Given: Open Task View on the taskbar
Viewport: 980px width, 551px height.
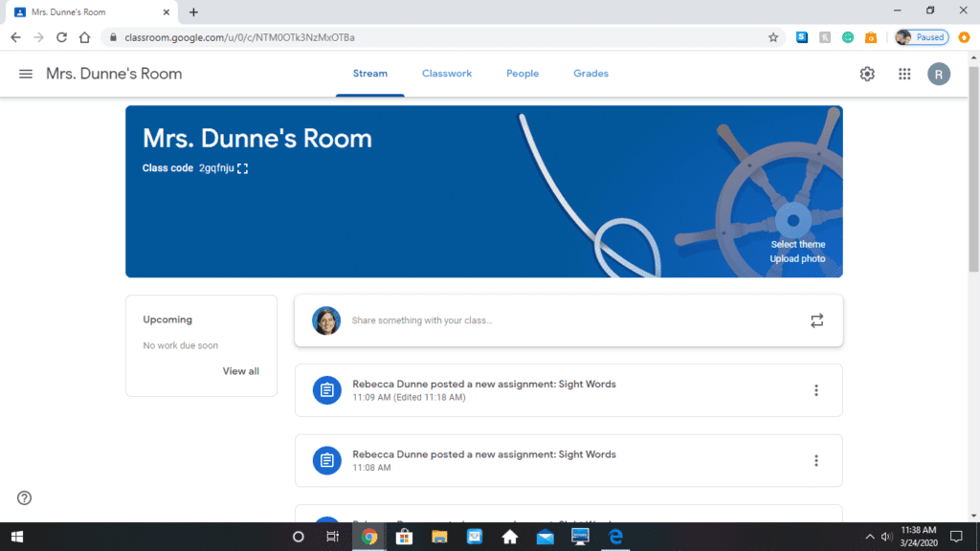Looking at the screenshot, I should (x=332, y=537).
